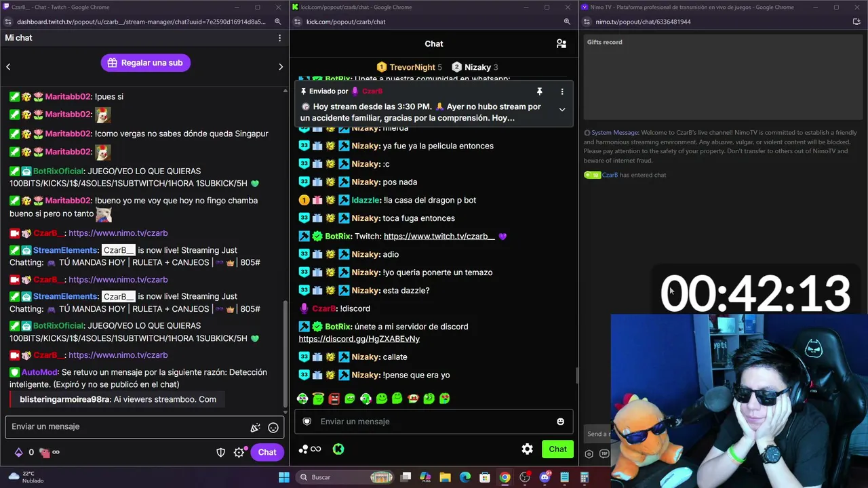Select TrevorNight on Kick leaderboard

coord(409,67)
